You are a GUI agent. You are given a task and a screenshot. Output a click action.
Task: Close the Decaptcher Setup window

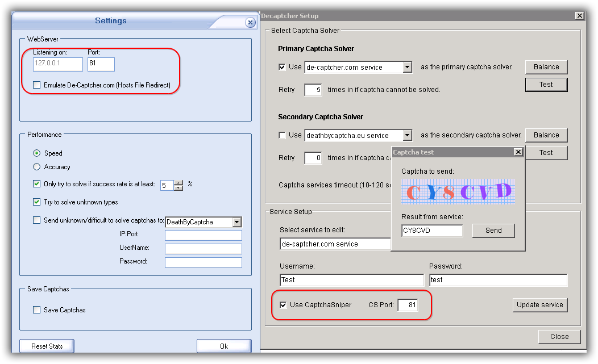point(579,16)
